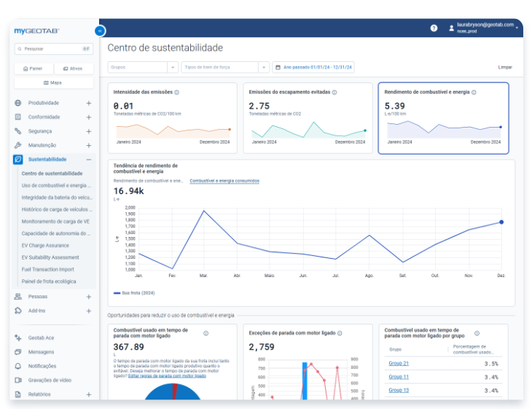
Task: Click the Limpar filters button
Action: pyautogui.click(x=505, y=67)
